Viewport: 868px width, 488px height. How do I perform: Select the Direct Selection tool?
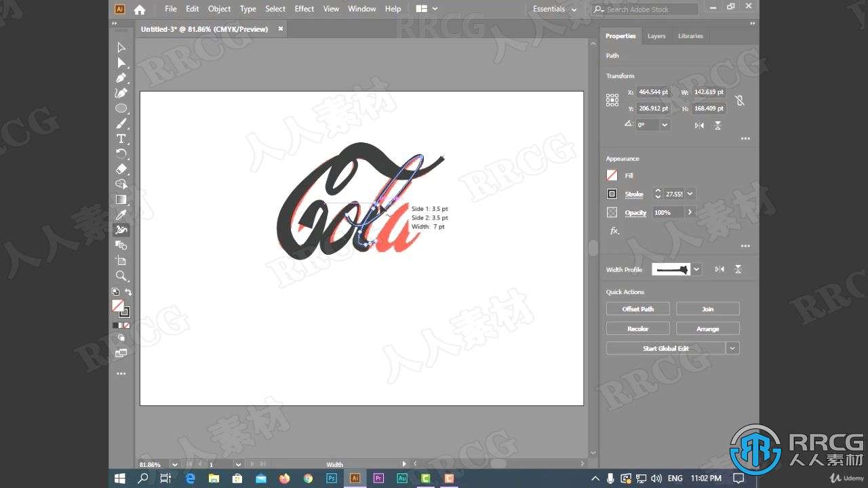(x=121, y=63)
